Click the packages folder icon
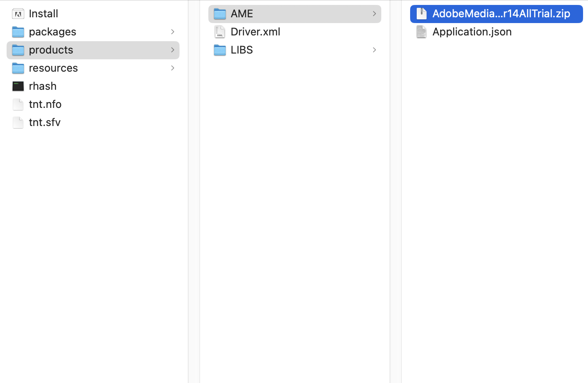 click(18, 32)
